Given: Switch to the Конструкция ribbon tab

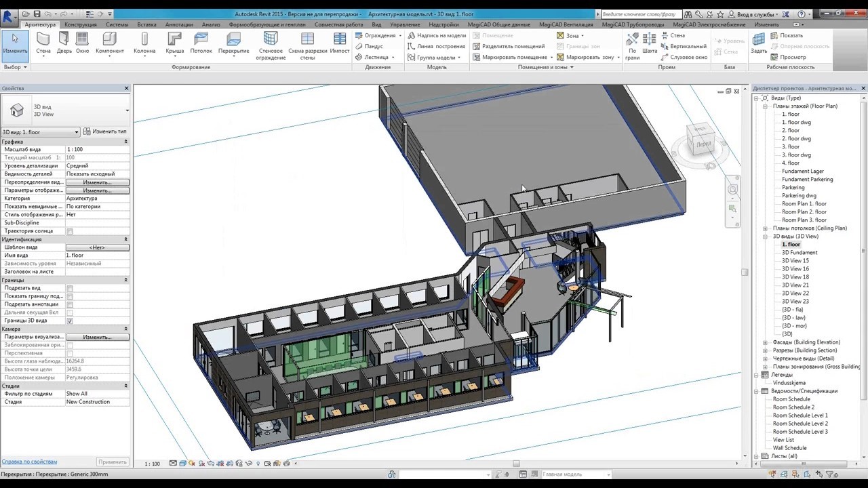Looking at the screenshot, I should pyautogui.click(x=81, y=24).
